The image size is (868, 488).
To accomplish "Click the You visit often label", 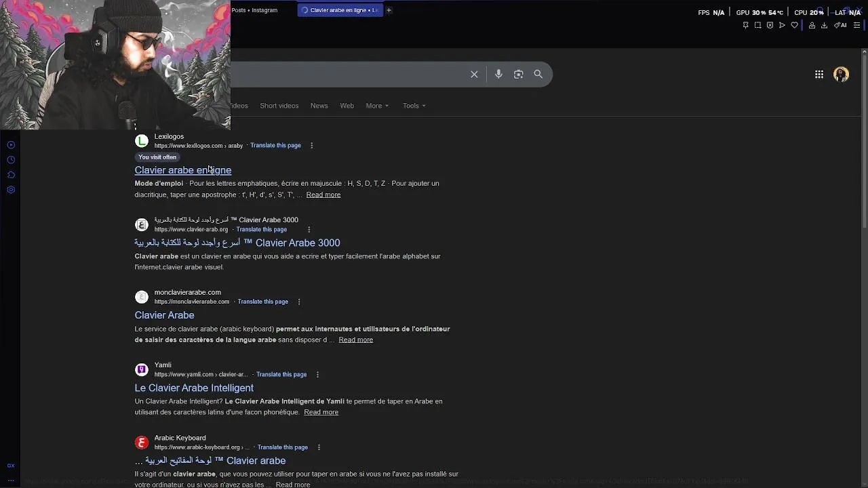I will coord(157,157).
